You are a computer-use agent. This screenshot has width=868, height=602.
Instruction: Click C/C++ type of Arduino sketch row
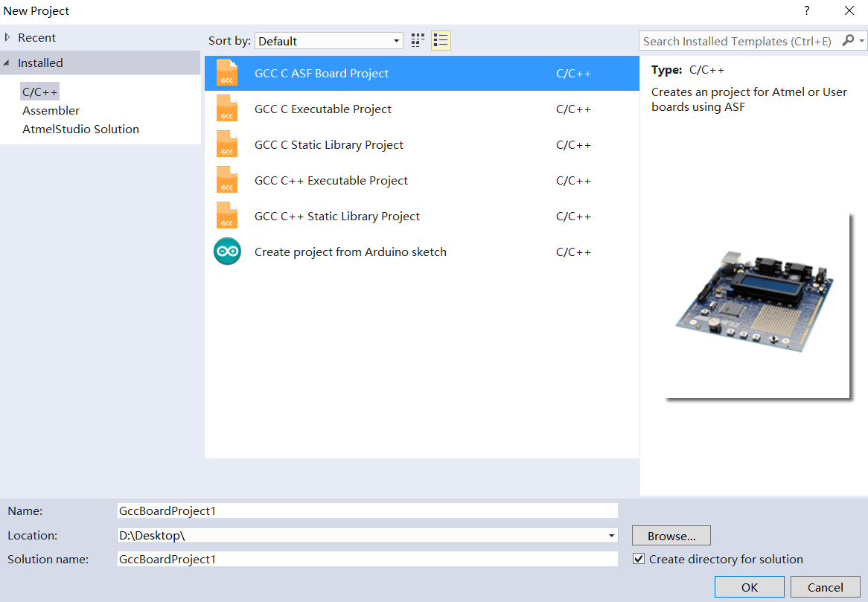(x=573, y=252)
